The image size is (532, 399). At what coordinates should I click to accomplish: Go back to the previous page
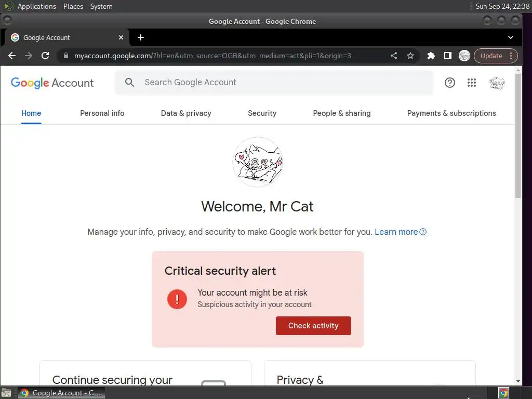[12, 56]
